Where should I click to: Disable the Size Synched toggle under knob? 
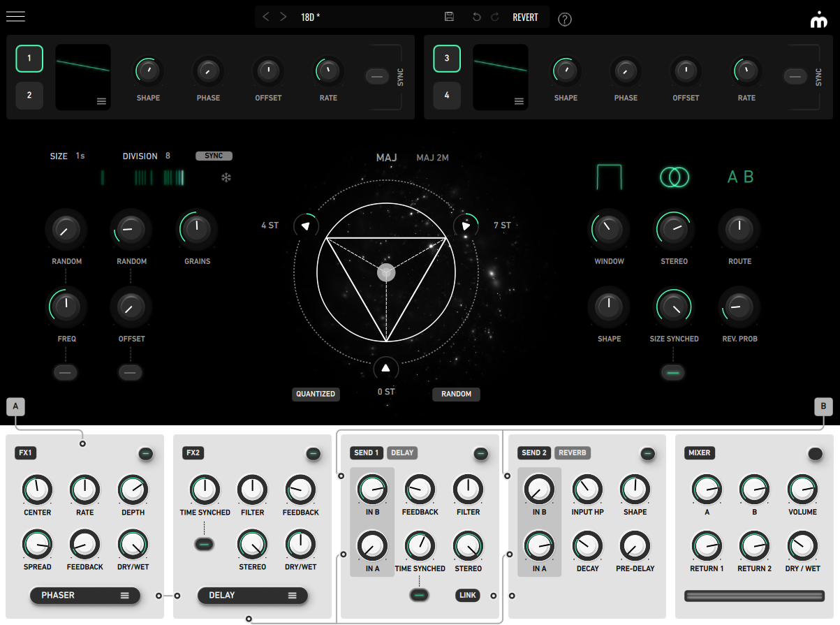tap(673, 372)
